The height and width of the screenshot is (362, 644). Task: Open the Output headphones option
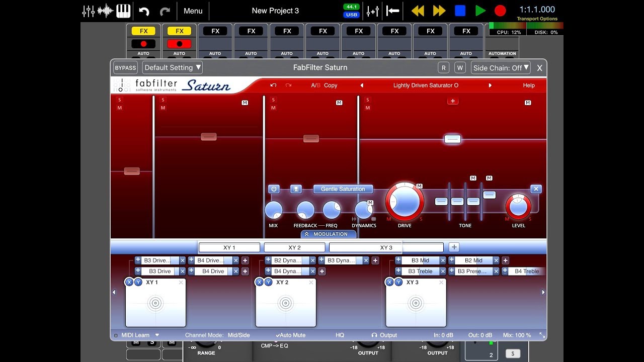[x=384, y=335]
